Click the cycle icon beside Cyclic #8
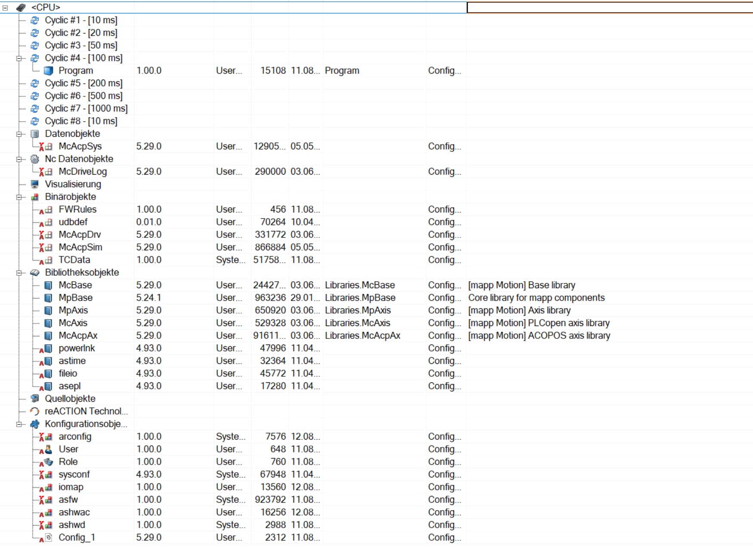This screenshot has width=753, height=560. pyautogui.click(x=35, y=121)
